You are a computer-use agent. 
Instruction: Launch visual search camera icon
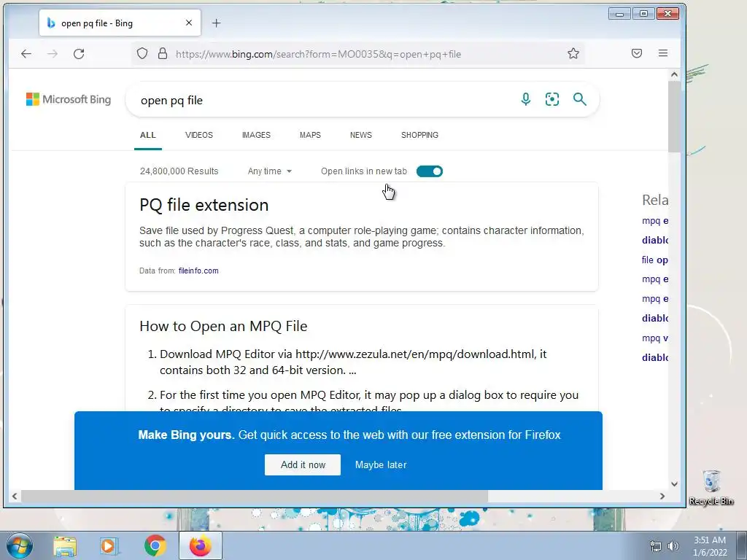point(552,99)
